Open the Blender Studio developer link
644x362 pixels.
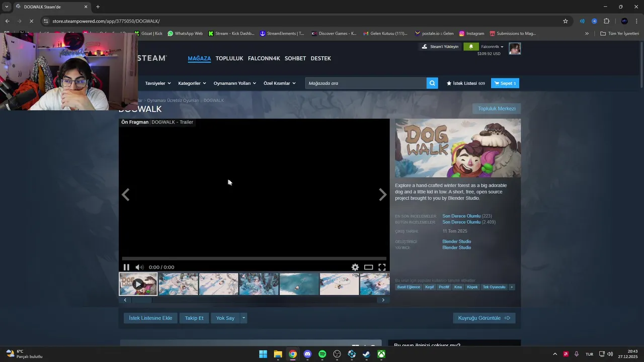coord(456,241)
